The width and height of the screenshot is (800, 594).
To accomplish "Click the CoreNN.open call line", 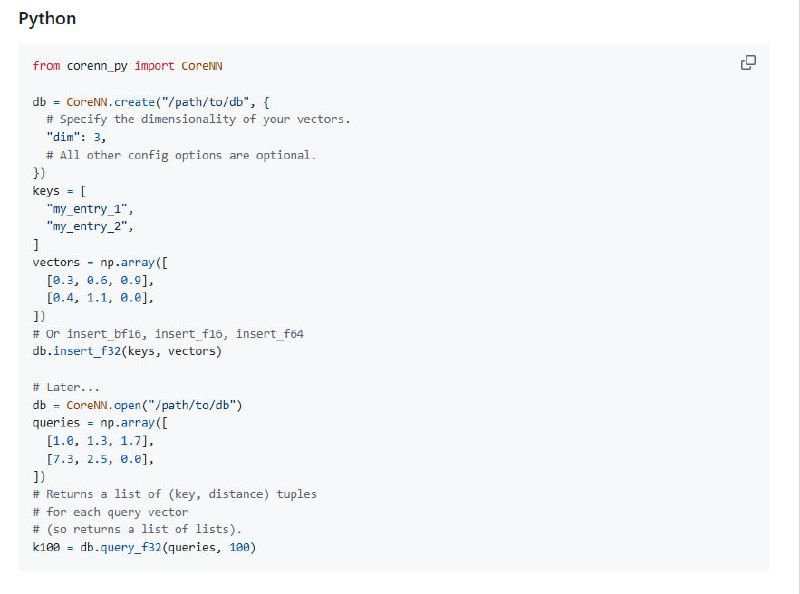I will coord(137,405).
